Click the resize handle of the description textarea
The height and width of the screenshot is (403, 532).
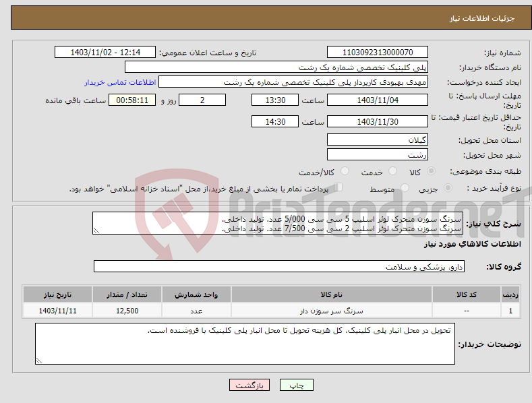point(96,230)
